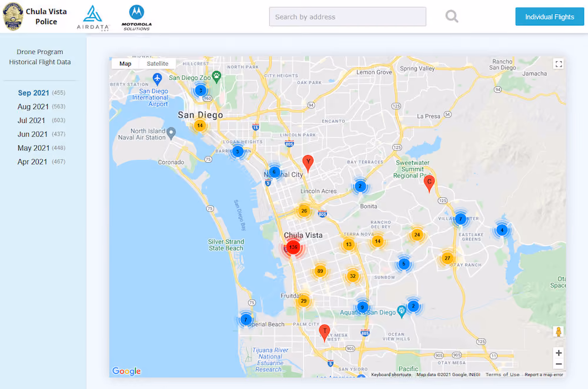588x389 pixels.
Task: Click the red Y map pin
Action: click(308, 163)
